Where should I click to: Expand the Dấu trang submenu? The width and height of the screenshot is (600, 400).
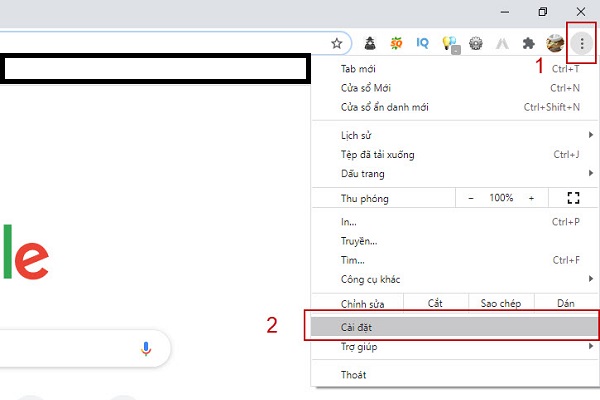(454, 173)
